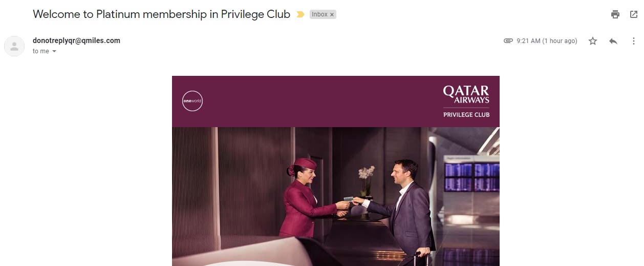Click the membership card being handed over
The width and height of the screenshot is (644, 266).
(348, 198)
